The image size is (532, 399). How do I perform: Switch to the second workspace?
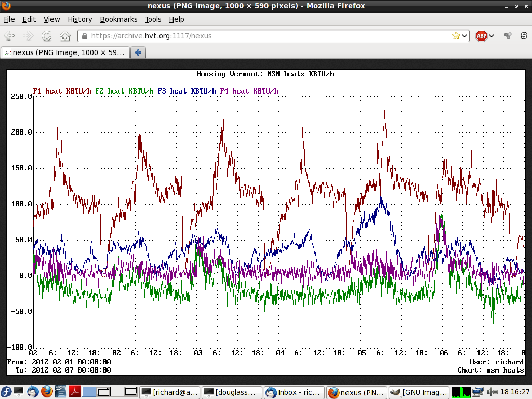pyautogui.click(x=102, y=392)
